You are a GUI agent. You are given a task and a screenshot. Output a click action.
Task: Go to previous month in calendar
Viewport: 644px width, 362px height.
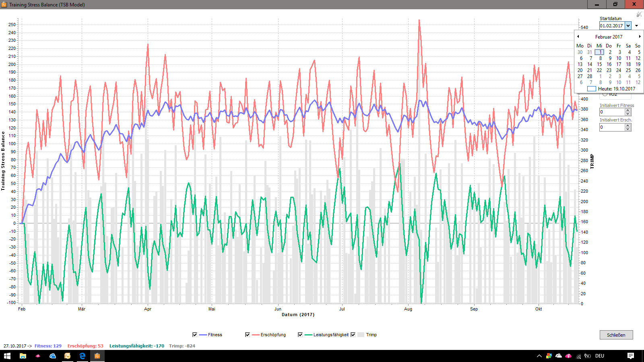click(578, 37)
